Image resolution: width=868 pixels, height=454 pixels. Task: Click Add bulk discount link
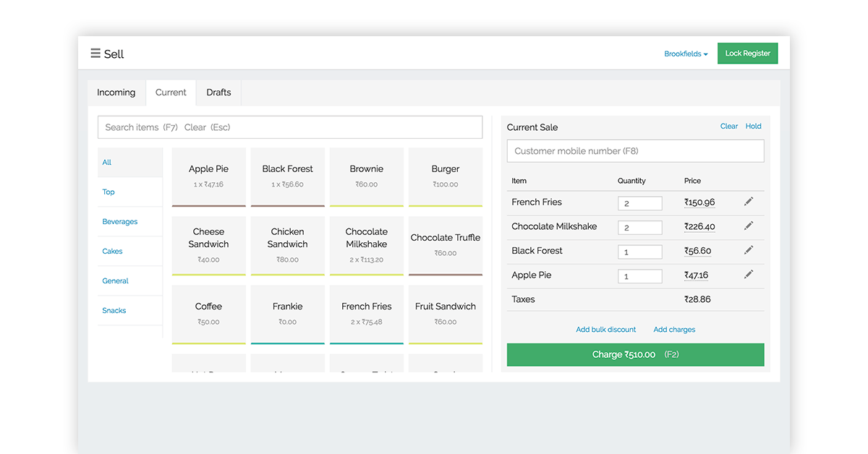tap(606, 330)
